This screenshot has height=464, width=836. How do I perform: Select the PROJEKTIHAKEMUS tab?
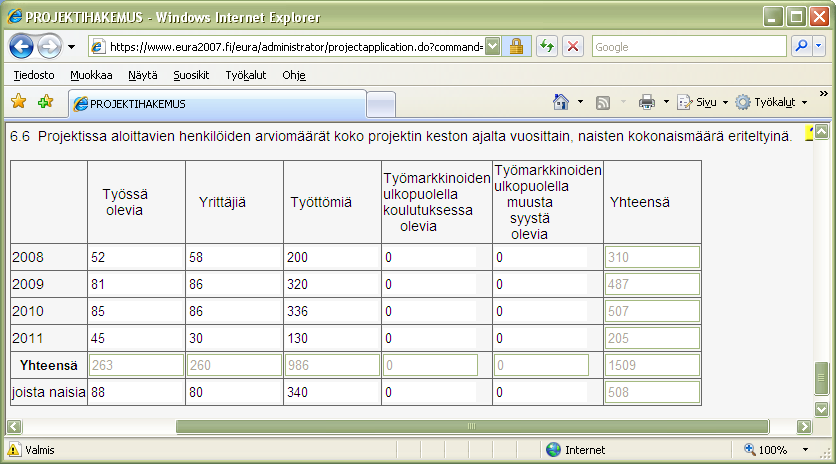(218, 103)
